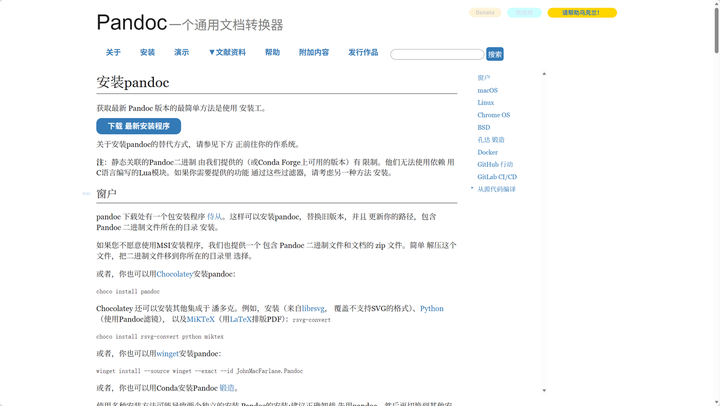Jump to Chrome OS section in sidebar
This screenshot has width=720, height=406.
[494, 115]
